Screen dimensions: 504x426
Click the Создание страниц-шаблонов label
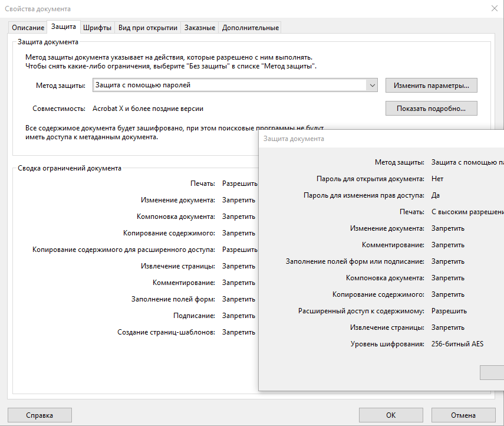coord(166,332)
